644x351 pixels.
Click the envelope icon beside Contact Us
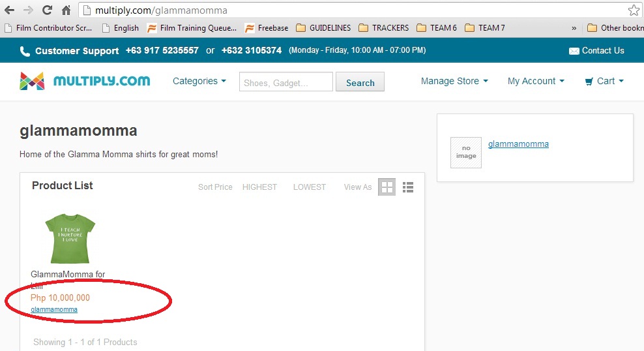pyautogui.click(x=574, y=51)
